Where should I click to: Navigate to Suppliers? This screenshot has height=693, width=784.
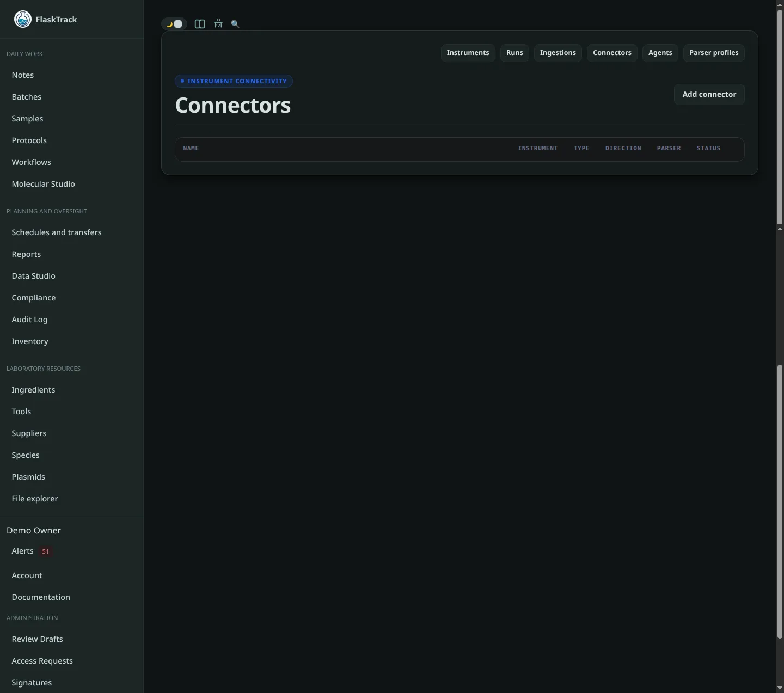[71, 433]
